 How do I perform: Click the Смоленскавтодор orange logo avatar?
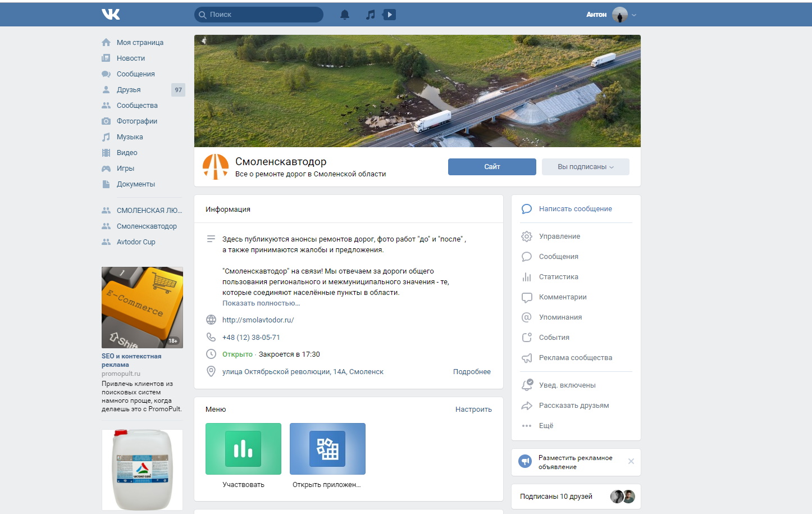[x=216, y=167]
